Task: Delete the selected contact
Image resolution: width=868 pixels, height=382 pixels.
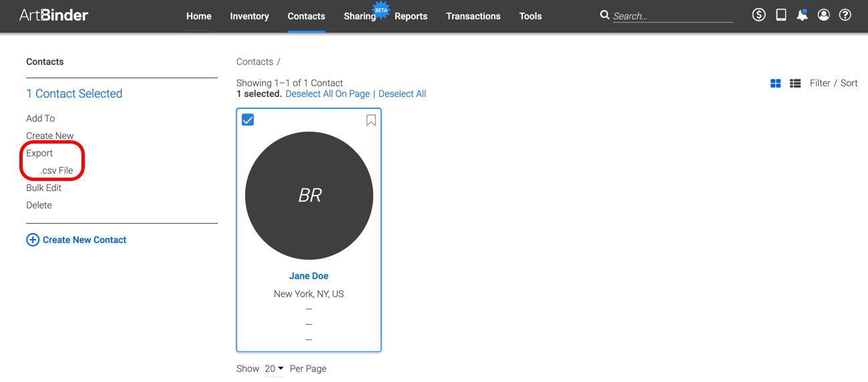Action: [39, 205]
